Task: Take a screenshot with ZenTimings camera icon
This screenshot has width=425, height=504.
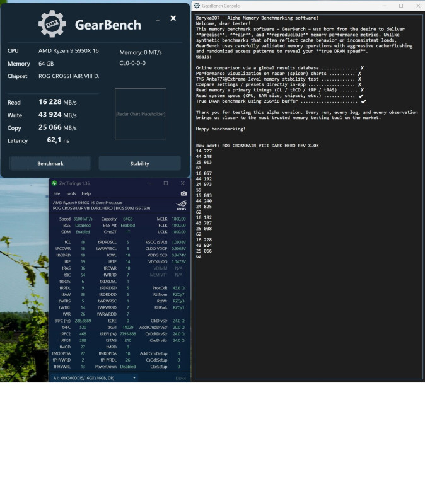Action: click(183, 193)
